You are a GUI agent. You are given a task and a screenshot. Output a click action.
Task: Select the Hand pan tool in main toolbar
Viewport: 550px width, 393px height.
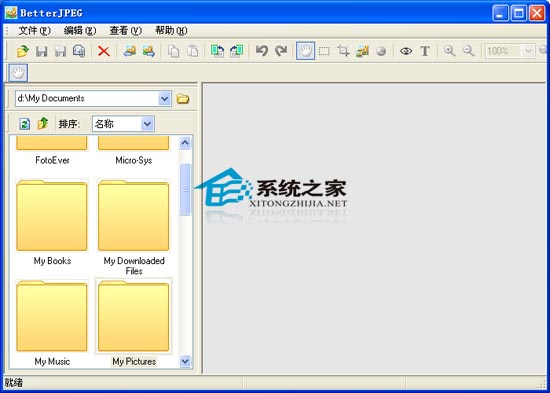(x=305, y=51)
